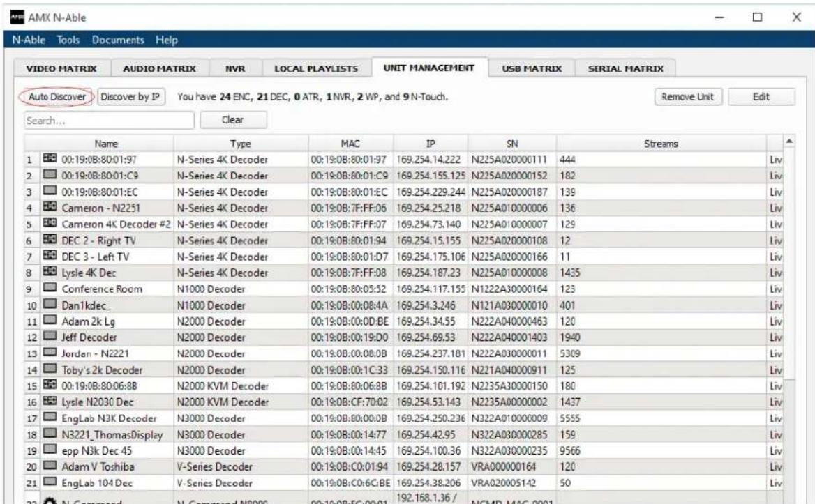Select IP cell 169.254.117.155
Screen dimensions: 815x504
(x=431, y=289)
